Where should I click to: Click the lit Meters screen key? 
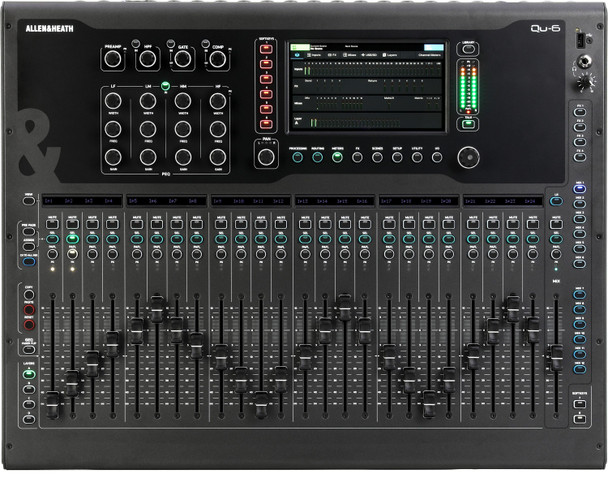337,157
